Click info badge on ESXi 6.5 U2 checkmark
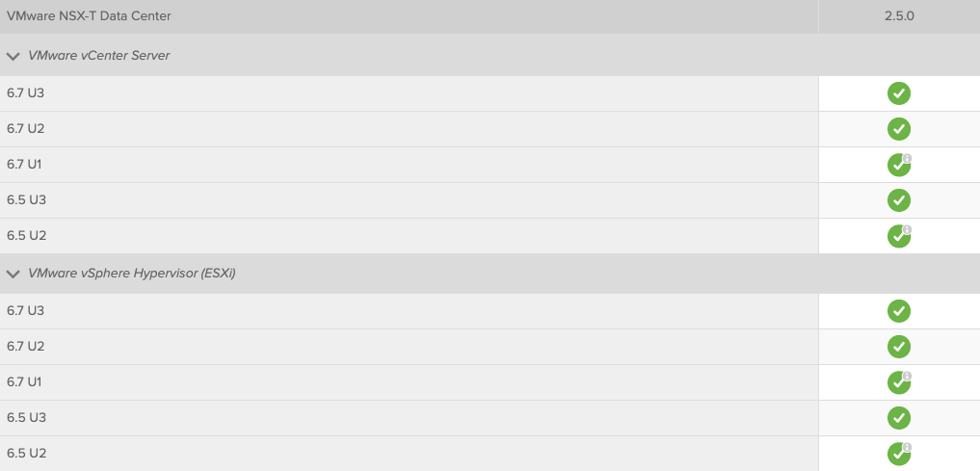 pos(907,448)
